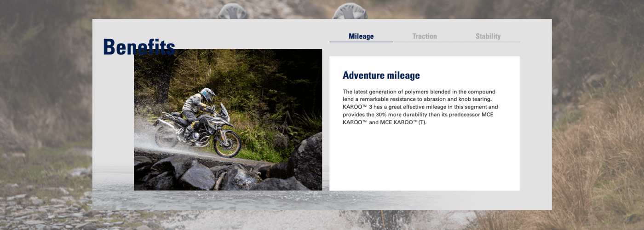This screenshot has height=230, width=644.
Task: Click the motorcycle's front wheel
Action: pos(227,143)
